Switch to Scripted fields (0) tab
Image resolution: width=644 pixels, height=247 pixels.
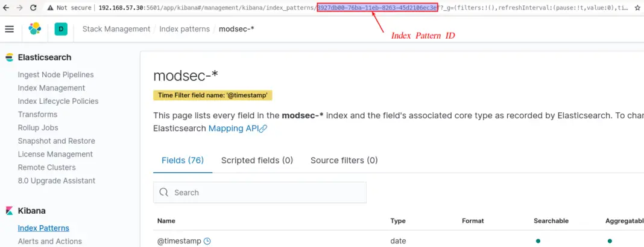pos(257,160)
